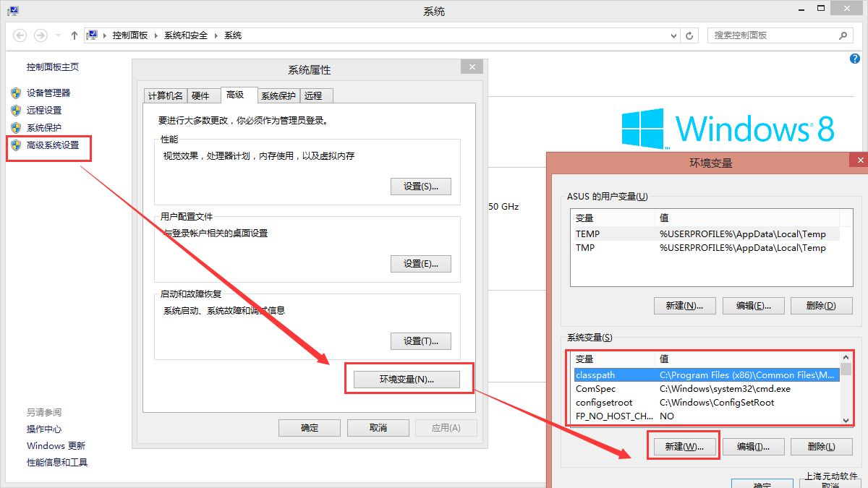Switch to the 计算机名 tab

(x=166, y=95)
